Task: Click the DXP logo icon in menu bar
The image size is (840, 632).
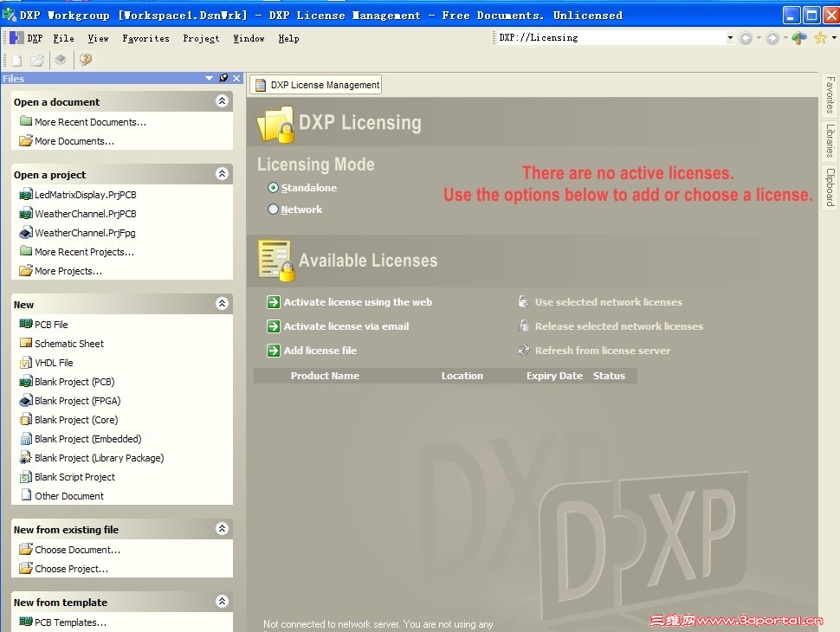Action: pos(16,38)
